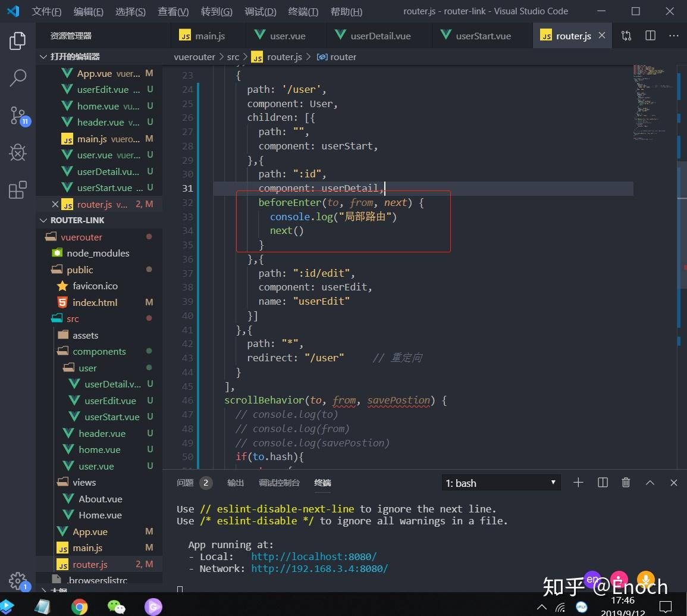Screen dimensions: 687x616
Task: Open Source Control with 11 pending changes
Action: coord(18,115)
